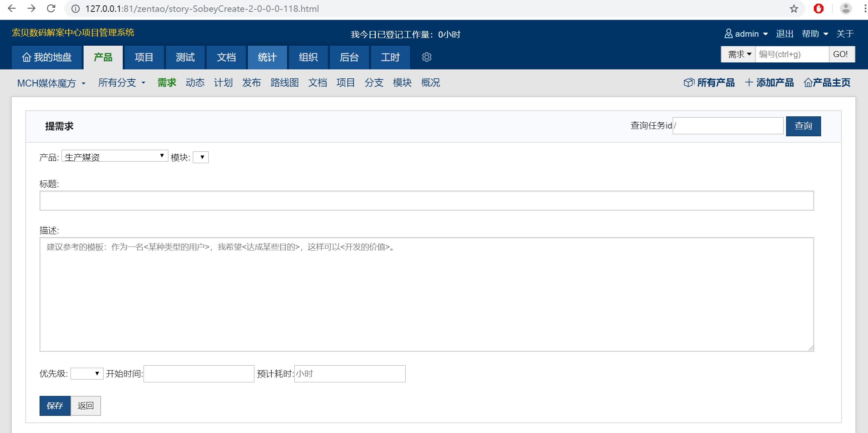
Task: Click the browser forward arrow
Action: coord(31,9)
